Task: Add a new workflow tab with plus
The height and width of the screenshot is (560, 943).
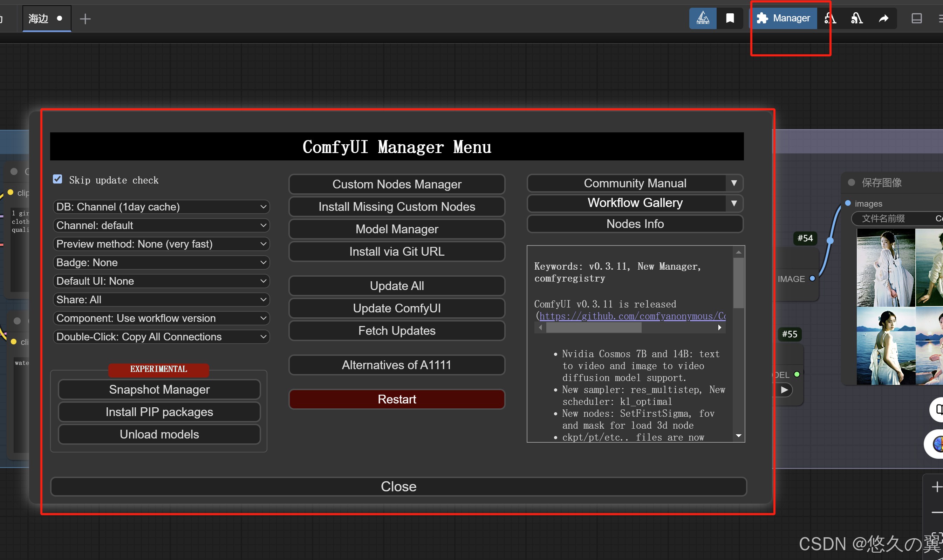Action: 85,19
